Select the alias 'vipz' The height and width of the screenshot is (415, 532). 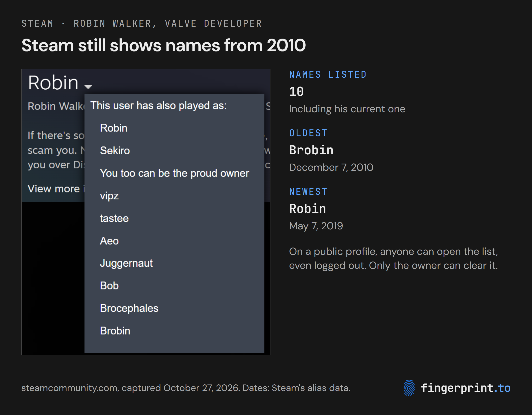[109, 196]
